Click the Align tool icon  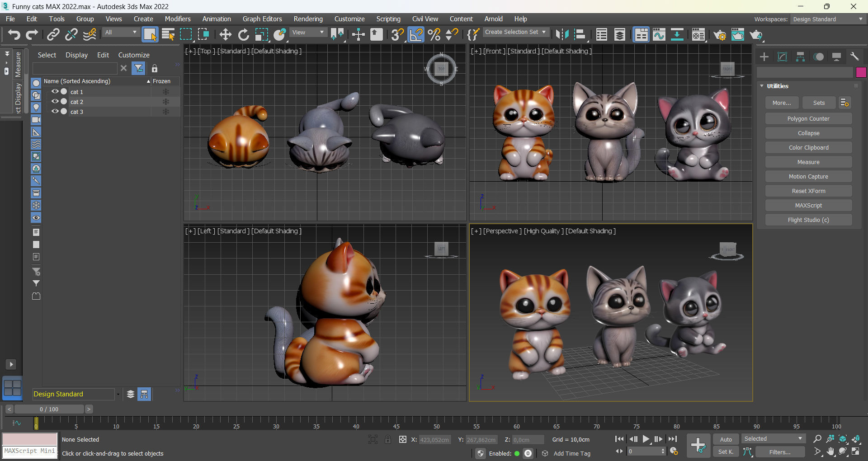(x=580, y=34)
